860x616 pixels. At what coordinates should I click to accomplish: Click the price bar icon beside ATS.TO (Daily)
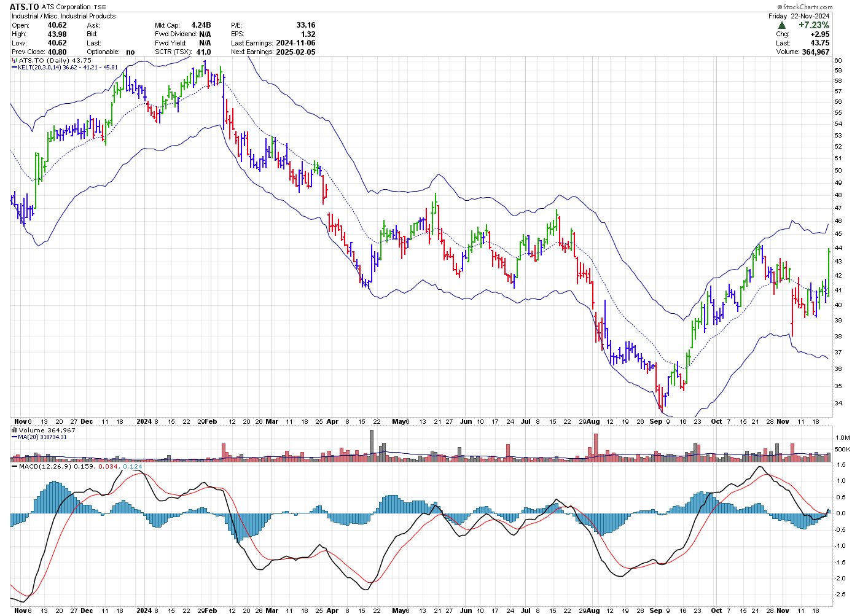tap(15, 61)
